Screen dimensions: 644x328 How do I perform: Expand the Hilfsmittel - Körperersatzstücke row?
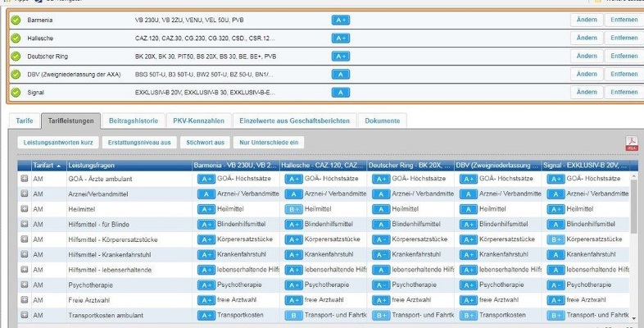(25, 239)
